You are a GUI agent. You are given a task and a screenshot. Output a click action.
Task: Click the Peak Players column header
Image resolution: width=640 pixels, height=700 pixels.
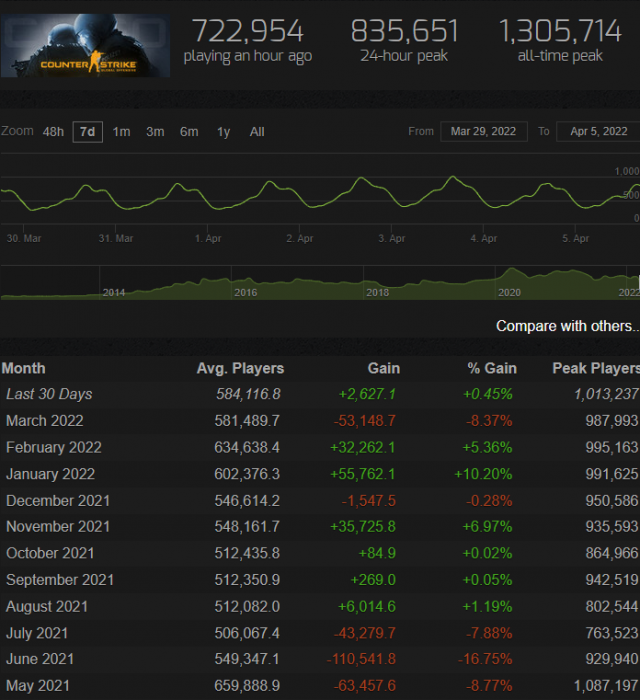tap(595, 368)
